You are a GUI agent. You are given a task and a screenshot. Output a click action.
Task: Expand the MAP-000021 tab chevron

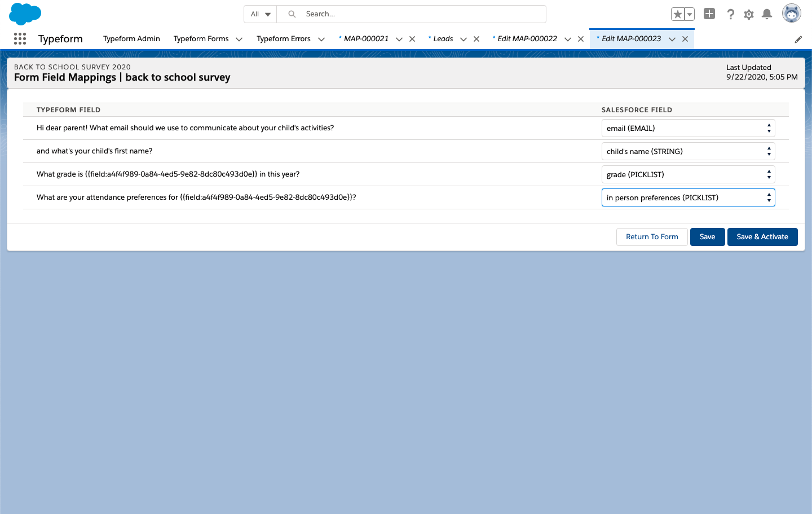pos(399,39)
